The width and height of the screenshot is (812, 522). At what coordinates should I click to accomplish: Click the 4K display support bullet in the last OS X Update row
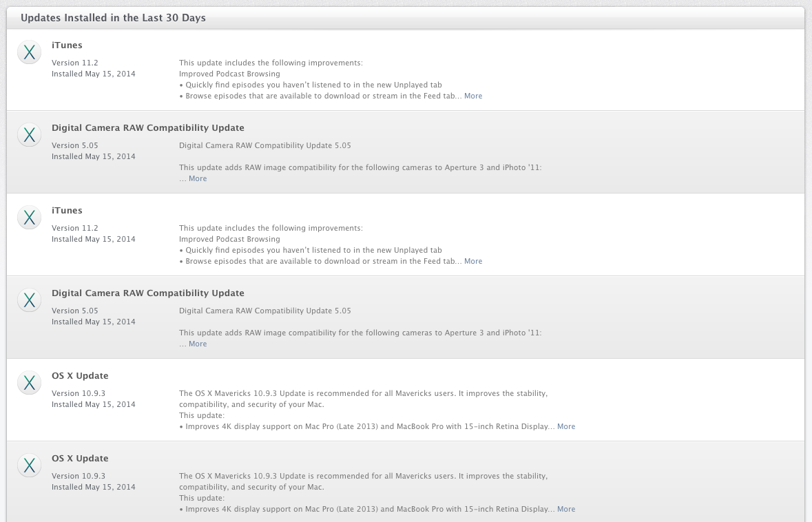click(367, 509)
